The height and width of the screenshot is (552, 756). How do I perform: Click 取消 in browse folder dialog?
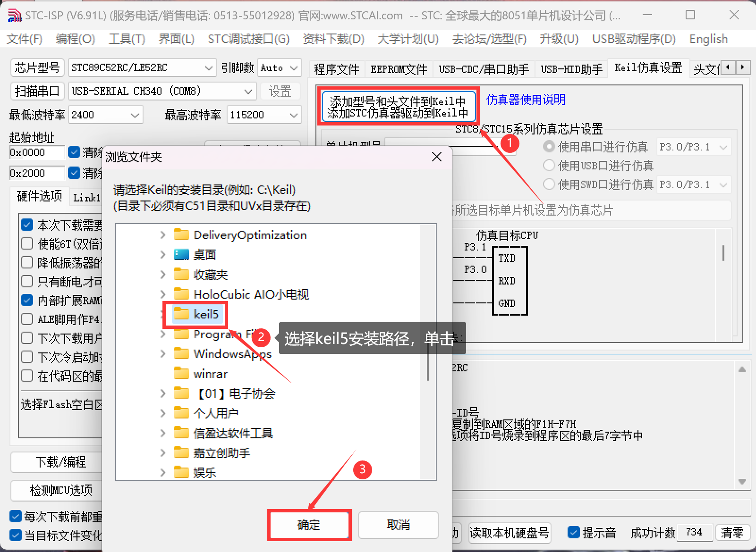[399, 525]
